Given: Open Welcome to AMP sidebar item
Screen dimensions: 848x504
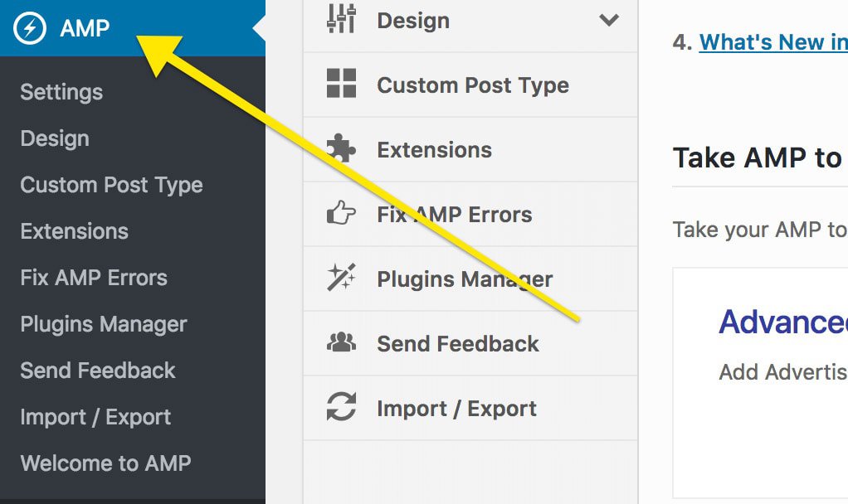Looking at the screenshot, I should coord(105,463).
